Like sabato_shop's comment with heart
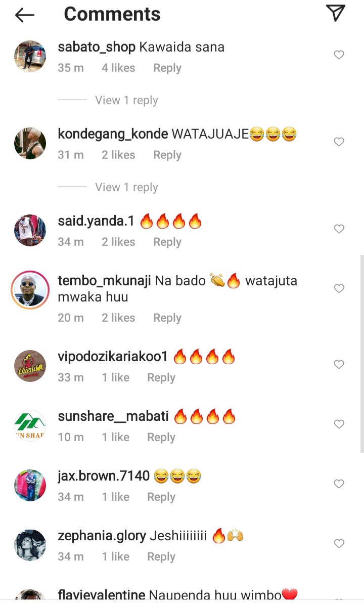Viewport: 364px width, 603px height. 339,55
